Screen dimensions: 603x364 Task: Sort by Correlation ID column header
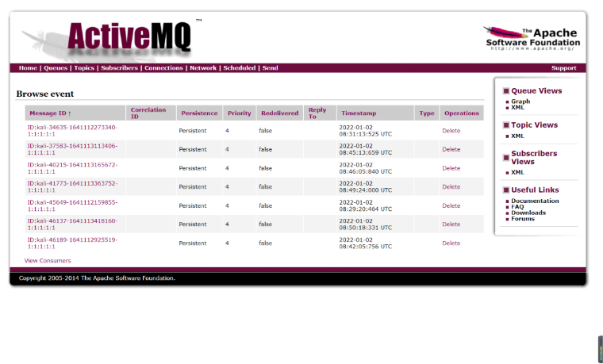point(148,113)
